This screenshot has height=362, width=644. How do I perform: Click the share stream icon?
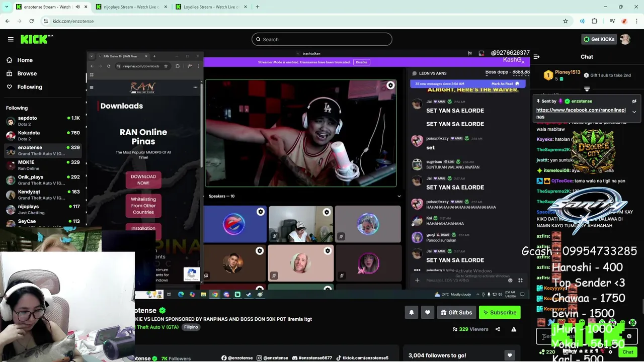click(x=498, y=329)
